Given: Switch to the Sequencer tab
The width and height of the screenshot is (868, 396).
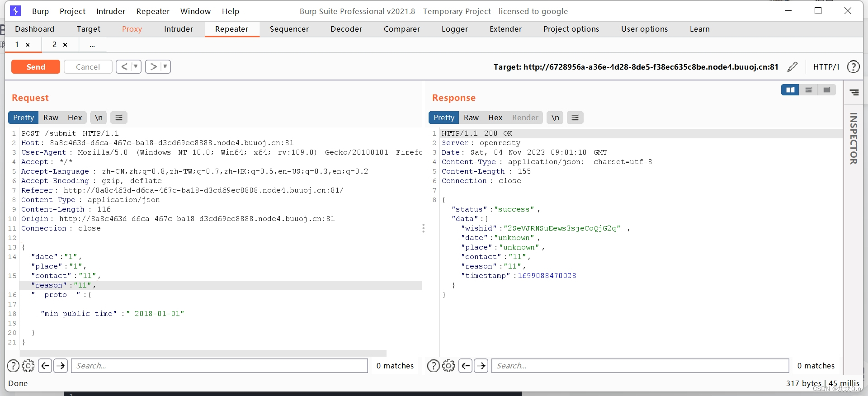Looking at the screenshot, I should [x=289, y=29].
